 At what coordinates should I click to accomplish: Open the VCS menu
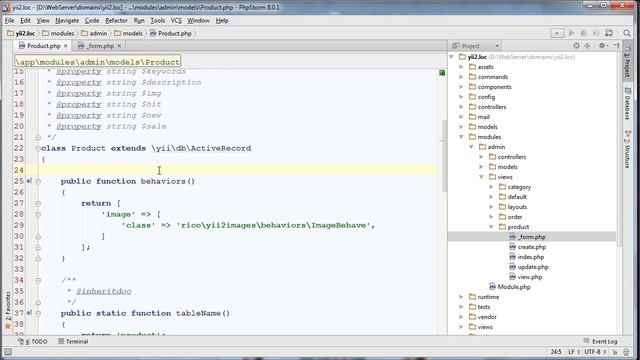[176, 20]
